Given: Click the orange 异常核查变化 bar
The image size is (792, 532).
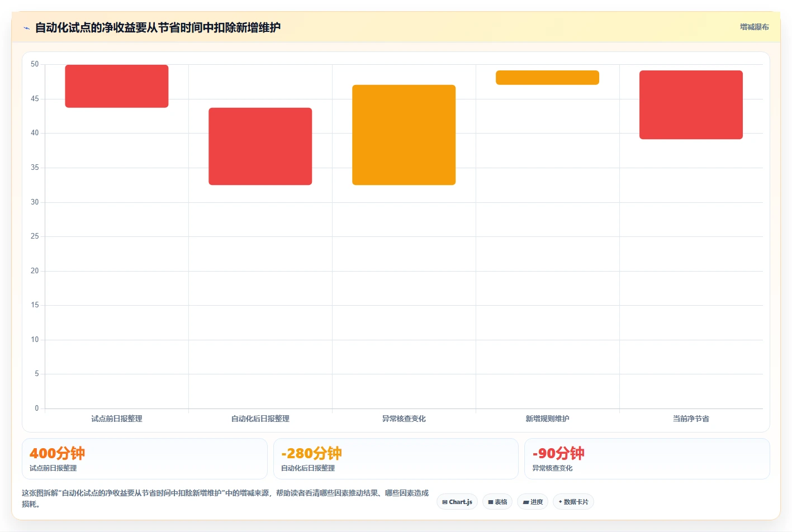Looking at the screenshot, I should 404,135.
